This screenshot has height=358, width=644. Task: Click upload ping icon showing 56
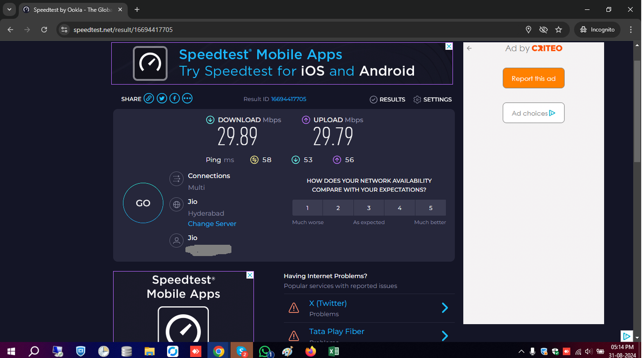pos(337,160)
